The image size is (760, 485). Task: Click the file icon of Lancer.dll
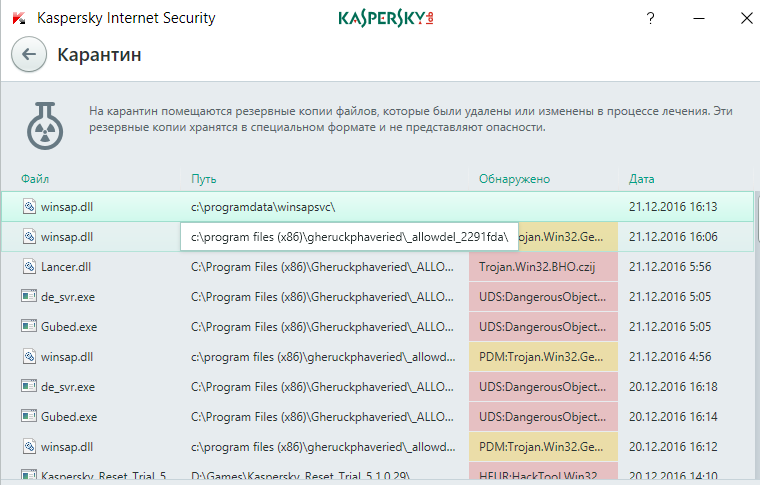point(29,267)
